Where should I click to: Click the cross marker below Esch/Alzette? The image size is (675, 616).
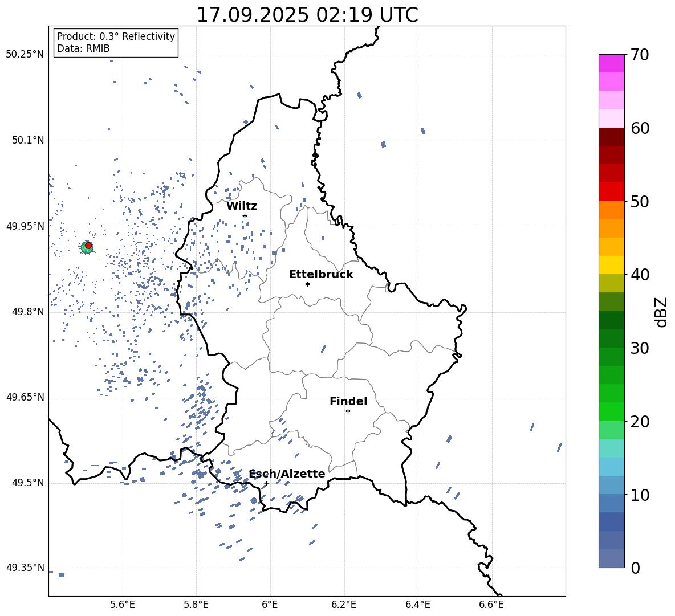pos(266,483)
